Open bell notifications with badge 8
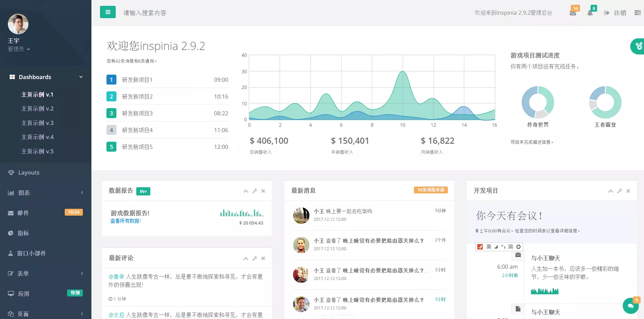The height and width of the screenshot is (319, 644). pyautogui.click(x=590, y=13)
